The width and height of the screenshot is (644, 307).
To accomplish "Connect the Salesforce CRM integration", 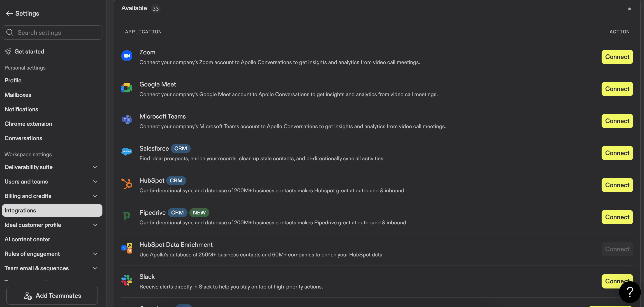I will coord(617,153).
